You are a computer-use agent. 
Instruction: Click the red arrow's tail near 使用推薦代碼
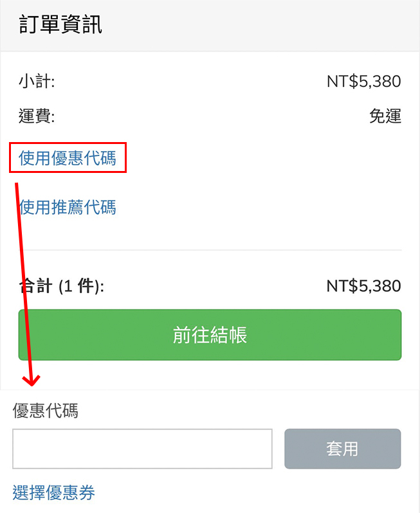click(17, 186)
